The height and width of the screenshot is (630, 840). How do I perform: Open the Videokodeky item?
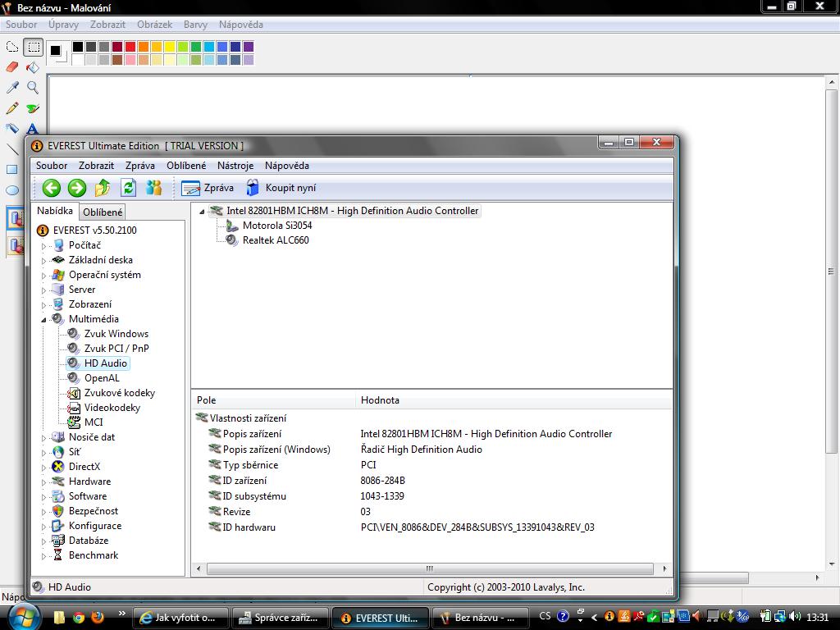112,408
